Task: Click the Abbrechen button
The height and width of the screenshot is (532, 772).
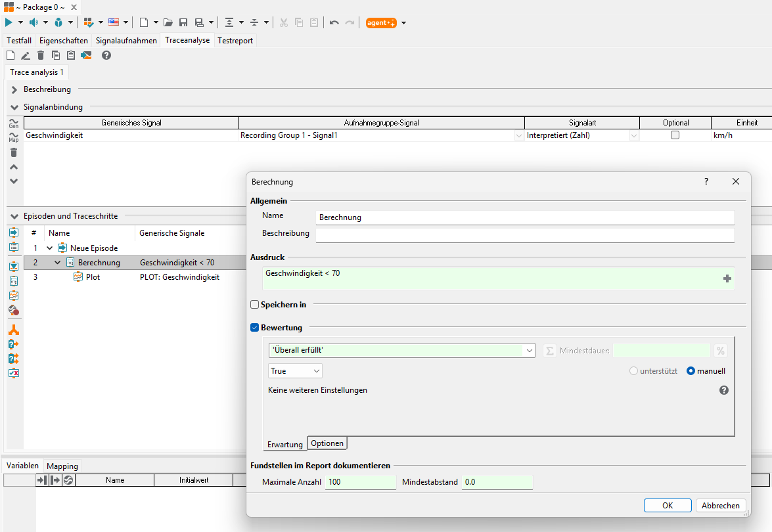Action: [720, 506]
